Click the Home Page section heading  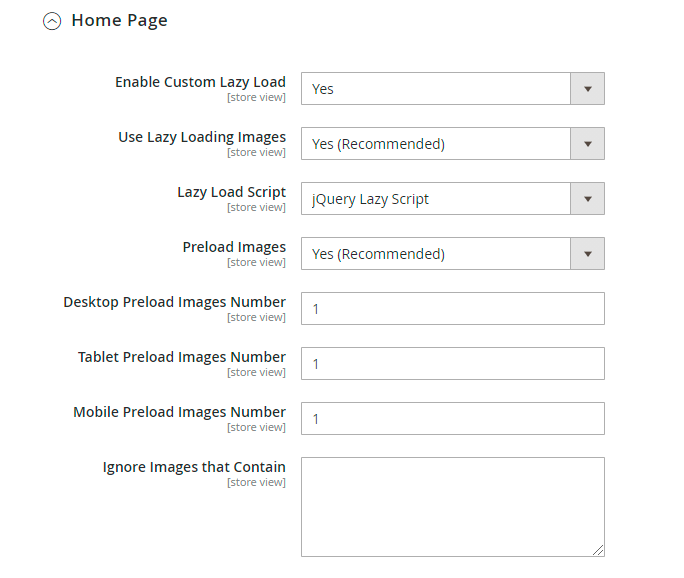[x=119, y=20]
